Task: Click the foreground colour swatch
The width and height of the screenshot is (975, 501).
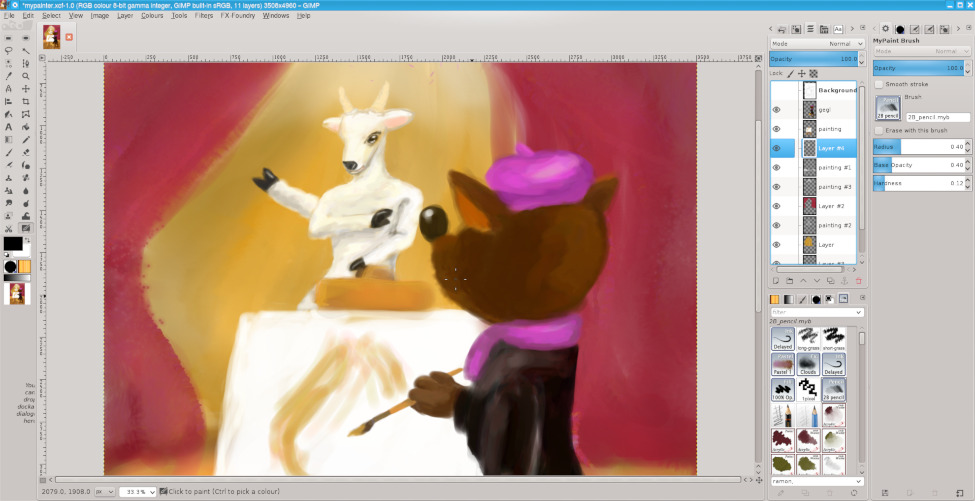Action: pyautogui.click(x=12, y=244)
